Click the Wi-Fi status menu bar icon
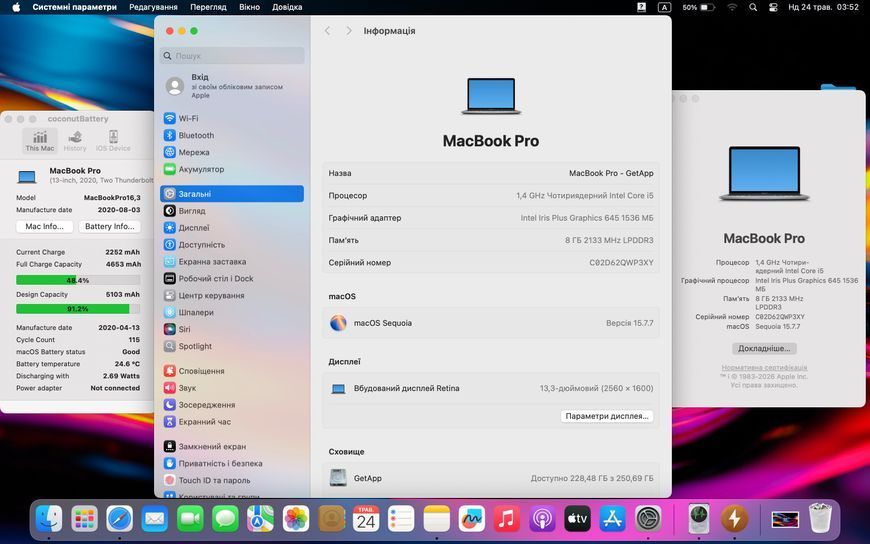Screen dimensions: 870x544 (x=732, y=7)
